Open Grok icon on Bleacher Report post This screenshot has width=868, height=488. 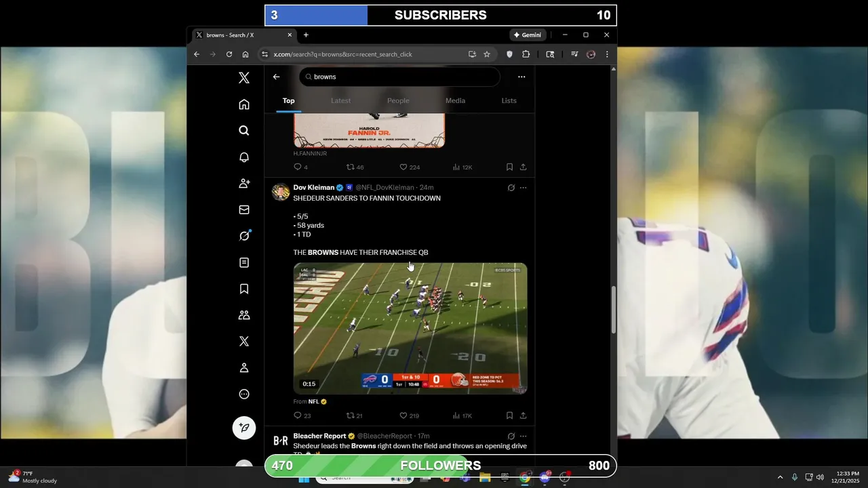click(511, 436)
